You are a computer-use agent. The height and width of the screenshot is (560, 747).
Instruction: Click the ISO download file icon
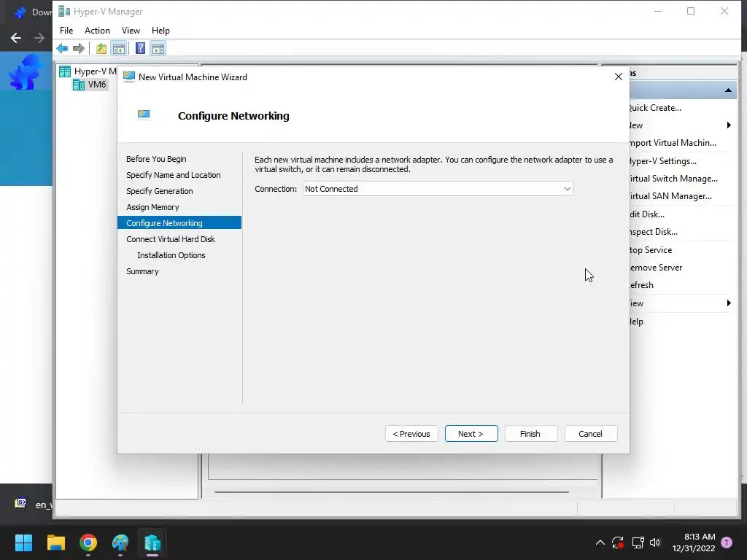tap(20, 503)
